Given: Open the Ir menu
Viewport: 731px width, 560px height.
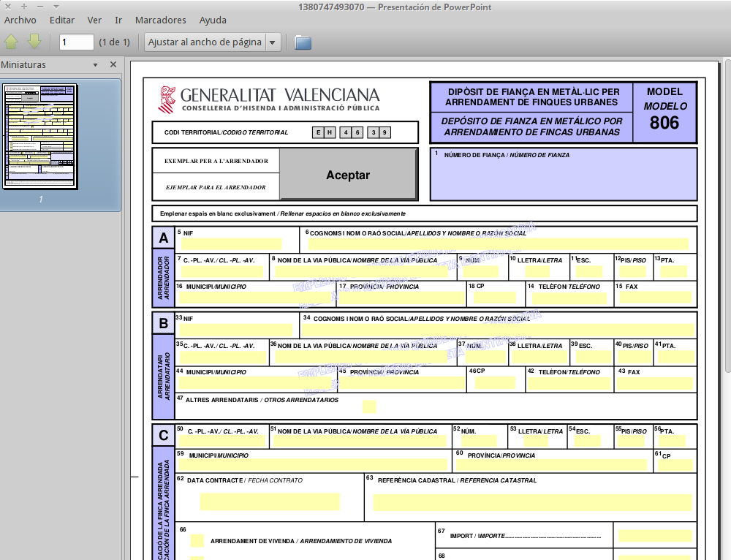Looking at the screenshot, I should (x=118, y=20).
